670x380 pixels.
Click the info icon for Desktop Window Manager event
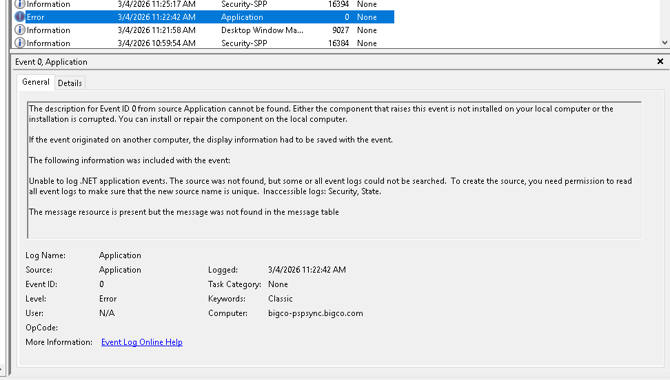[20, 30]
